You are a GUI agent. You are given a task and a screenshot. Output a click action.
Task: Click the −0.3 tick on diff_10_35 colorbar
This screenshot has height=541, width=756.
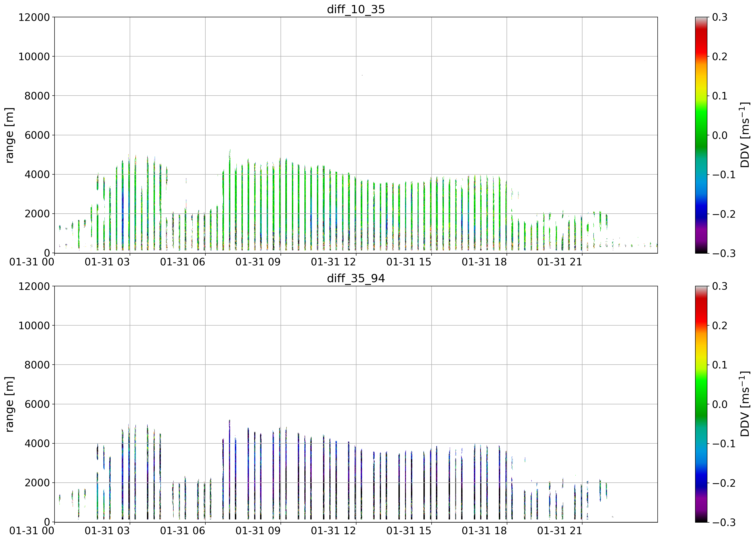pyautogui.click(x=724, y=254)
